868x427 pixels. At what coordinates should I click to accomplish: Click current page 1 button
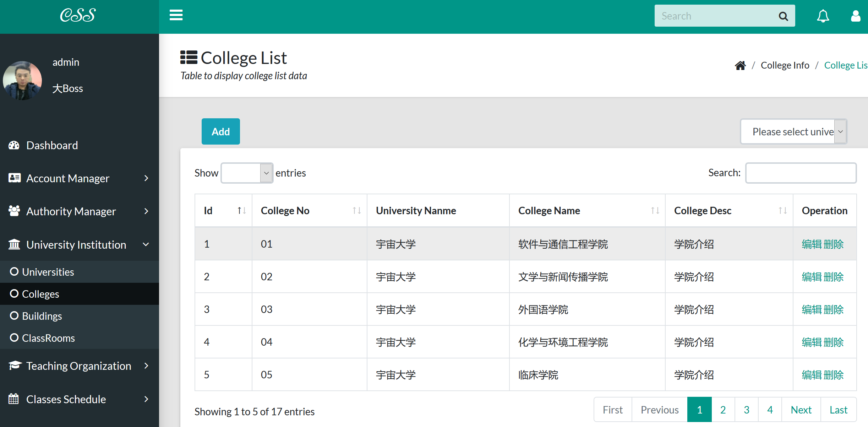tap(699, 410)
